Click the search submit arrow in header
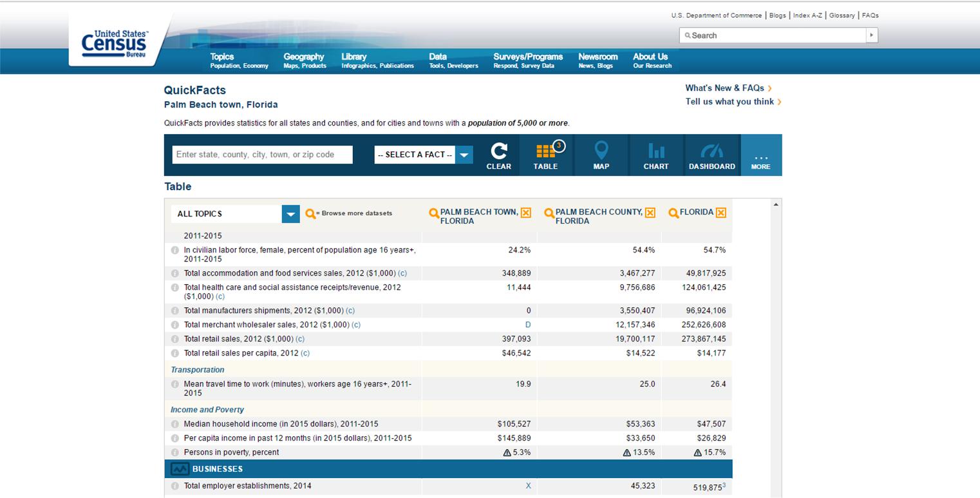This screenshot has height=498, width=980. (x=872, y=35)
